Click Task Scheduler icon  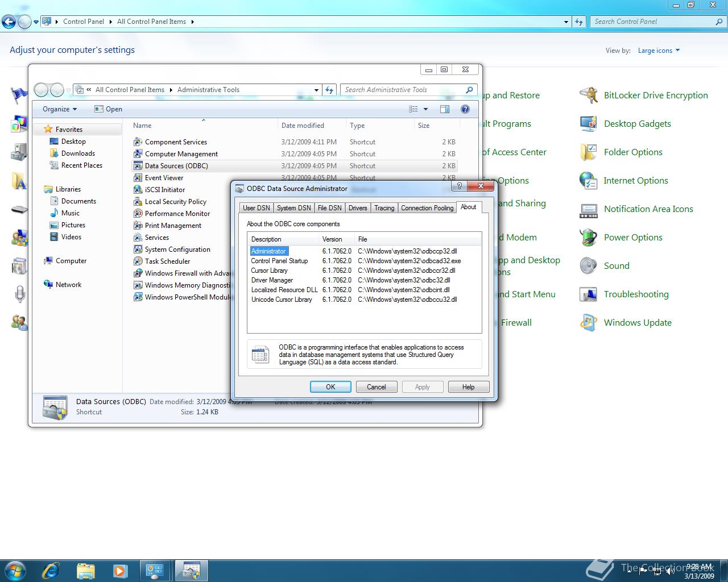pyautogui.click(x=138, y=261)
